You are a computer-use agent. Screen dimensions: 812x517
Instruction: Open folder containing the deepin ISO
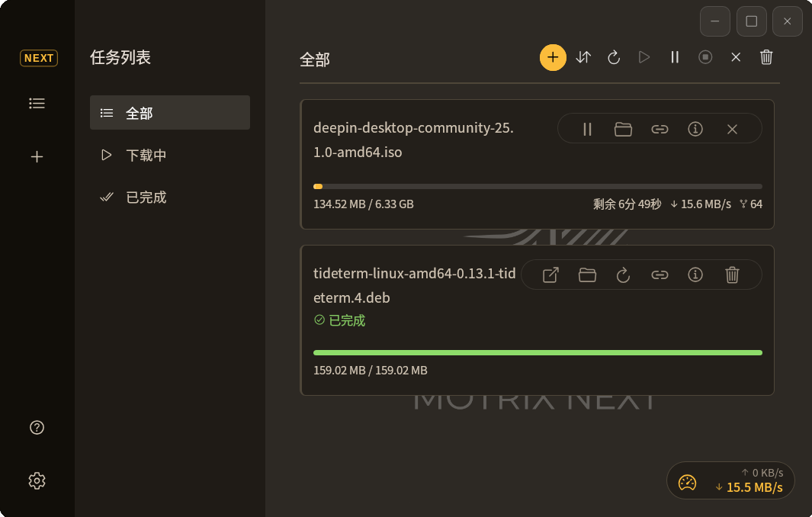pos(623,129)
